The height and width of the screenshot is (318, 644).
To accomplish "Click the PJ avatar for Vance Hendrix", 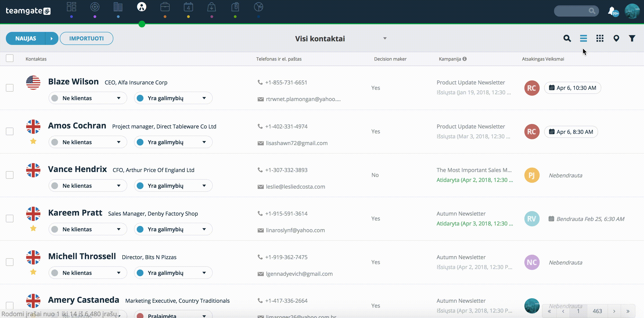I will pos(532,175).
